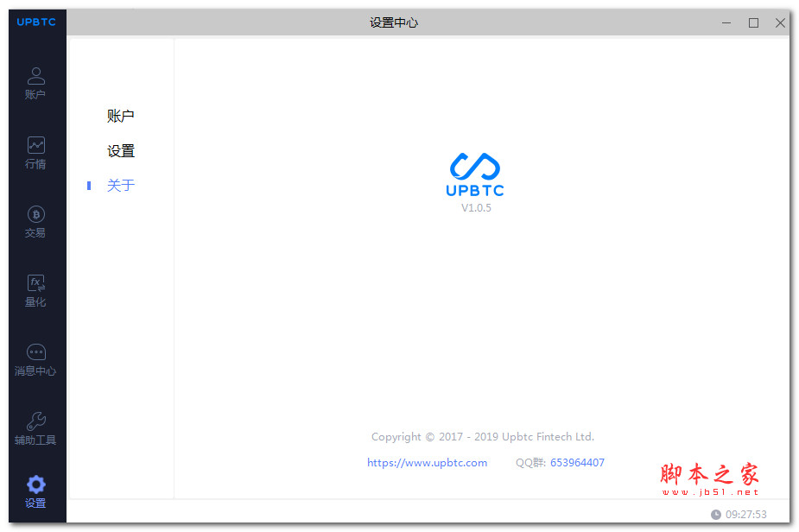Switch to the 账户 settings tab

[121, 116]
